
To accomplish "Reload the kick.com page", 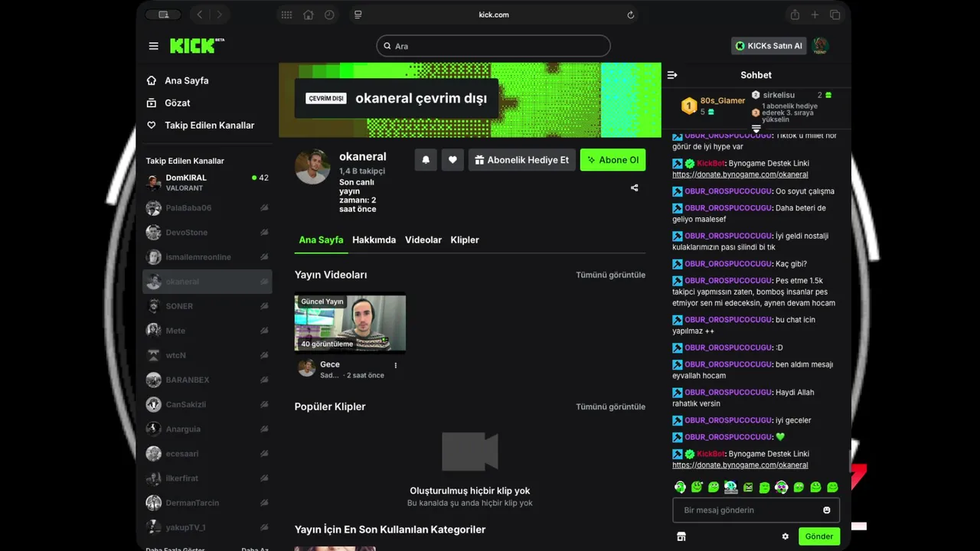I will pos(631,15).
